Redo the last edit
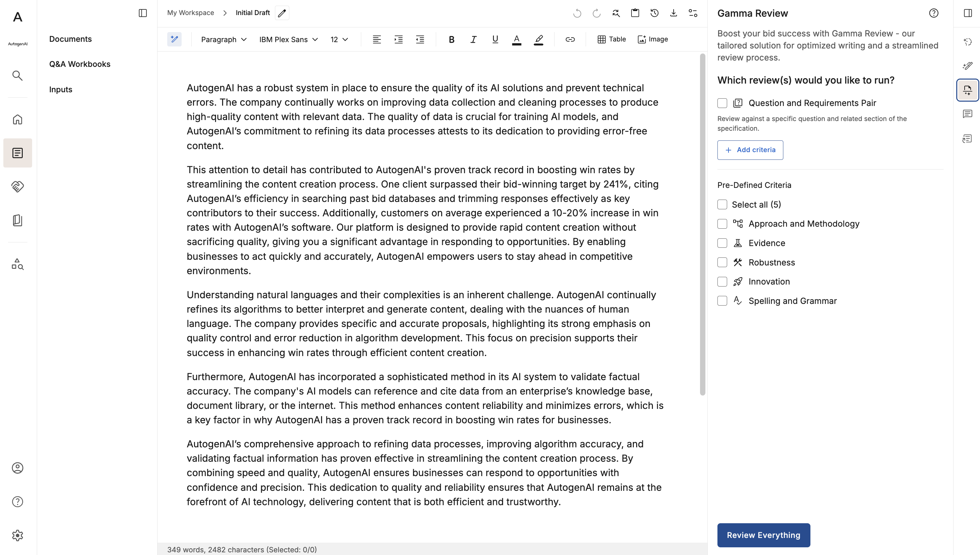 coord(596,13)
